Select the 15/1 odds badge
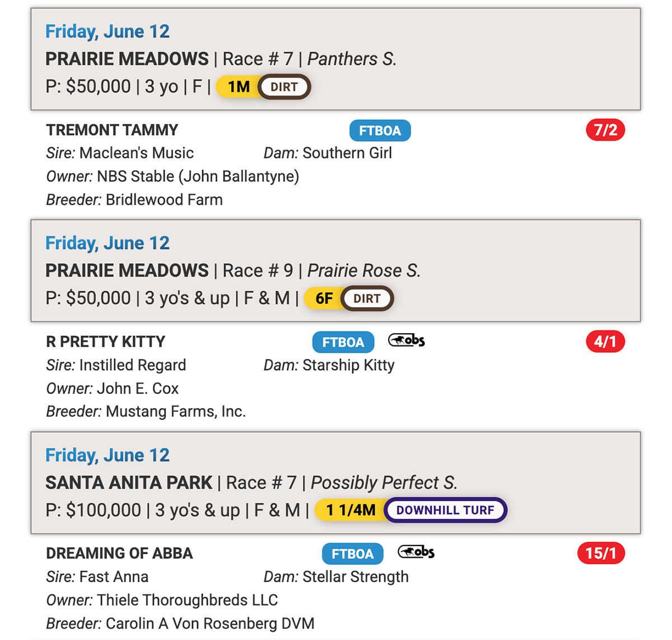 pyautogui.click(x=601, y=553)
